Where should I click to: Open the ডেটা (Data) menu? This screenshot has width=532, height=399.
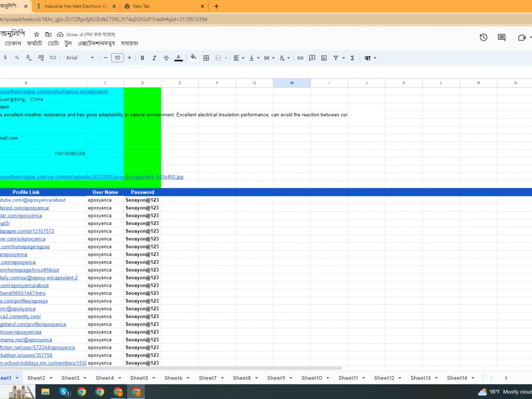coord(53,44)
